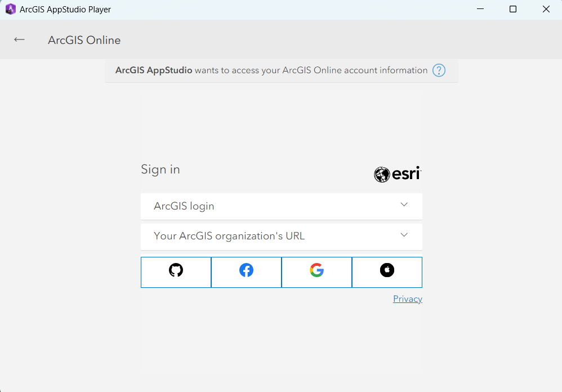562x392 pixels.
Task: Click the AppStudio Player app icon
Action: 10,9
